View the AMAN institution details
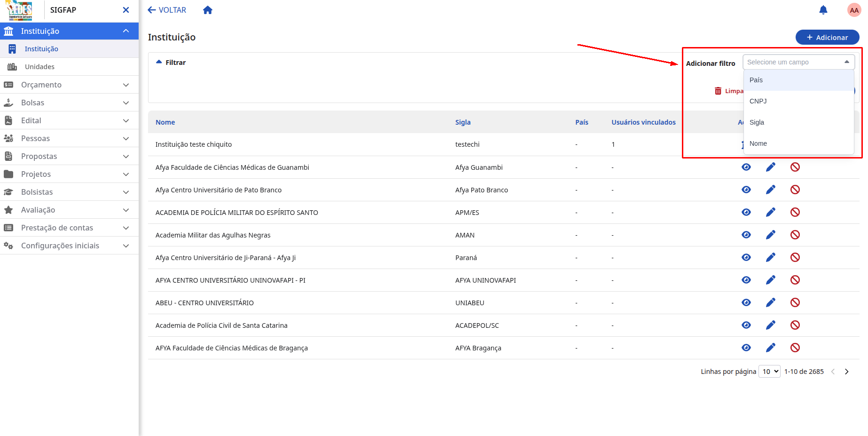868x436 pixels. tap(746, 235)
